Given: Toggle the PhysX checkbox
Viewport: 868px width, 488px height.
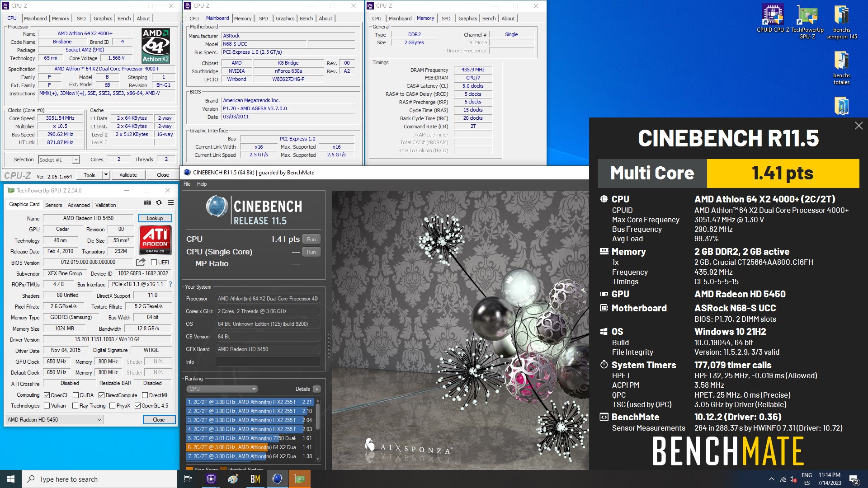Looking at the screenshot, I should pos(113,406).
